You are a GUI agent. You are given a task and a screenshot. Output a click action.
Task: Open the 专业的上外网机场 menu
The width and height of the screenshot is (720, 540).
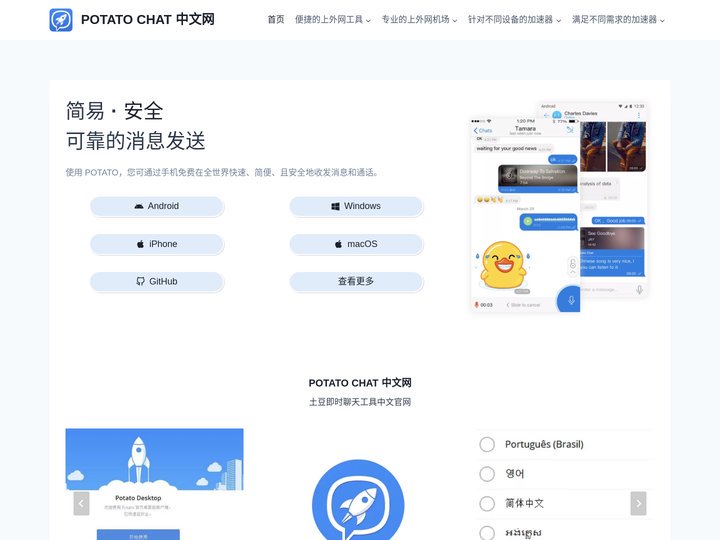(416, 19)
